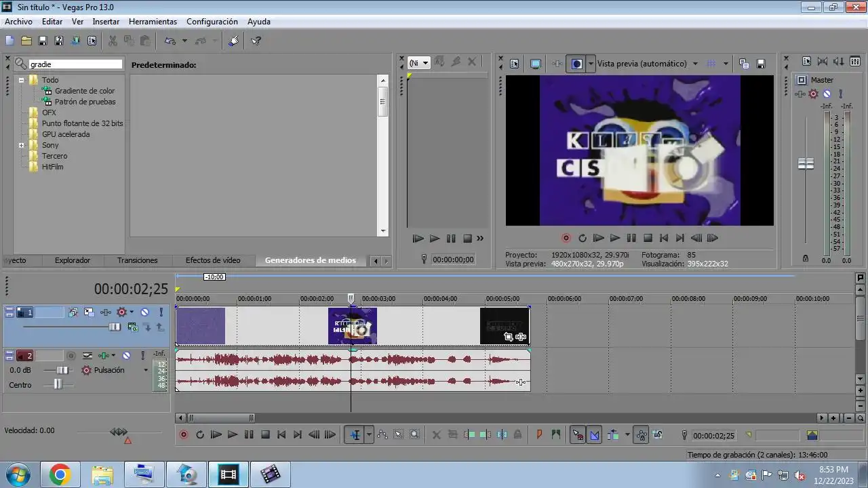This screenshot has height=488, width=868.
Task: Copy preview snapshot to clipboard
Action: point(744,64)
